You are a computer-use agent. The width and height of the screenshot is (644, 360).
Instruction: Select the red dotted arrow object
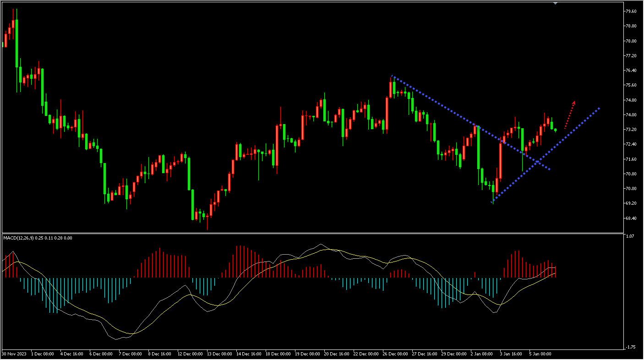[x=570, y=115]
